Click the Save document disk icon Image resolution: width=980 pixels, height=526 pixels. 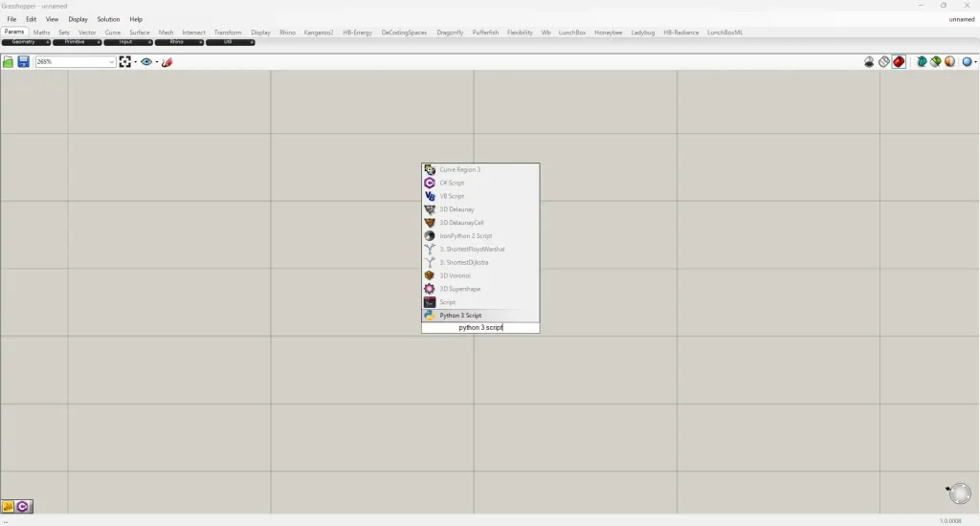[x=23, y=62]
